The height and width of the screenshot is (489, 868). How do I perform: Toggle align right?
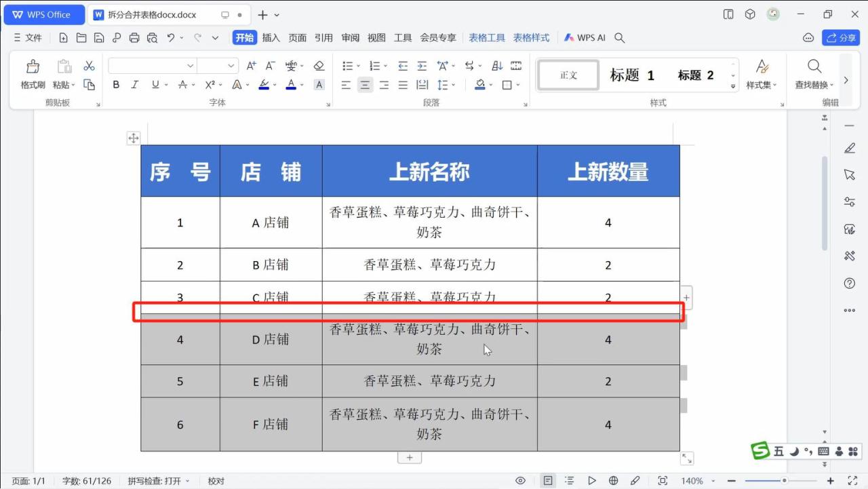coord(384,85)
